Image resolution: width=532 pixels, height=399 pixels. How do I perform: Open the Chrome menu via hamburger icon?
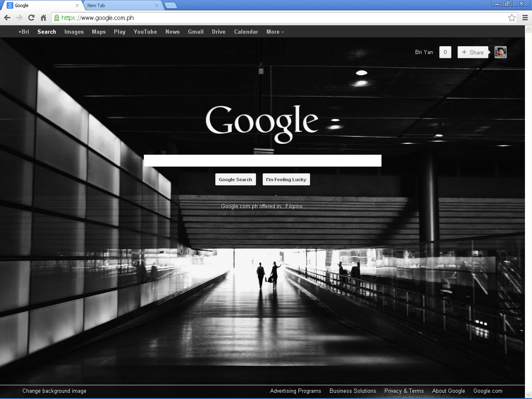point(525,18)
